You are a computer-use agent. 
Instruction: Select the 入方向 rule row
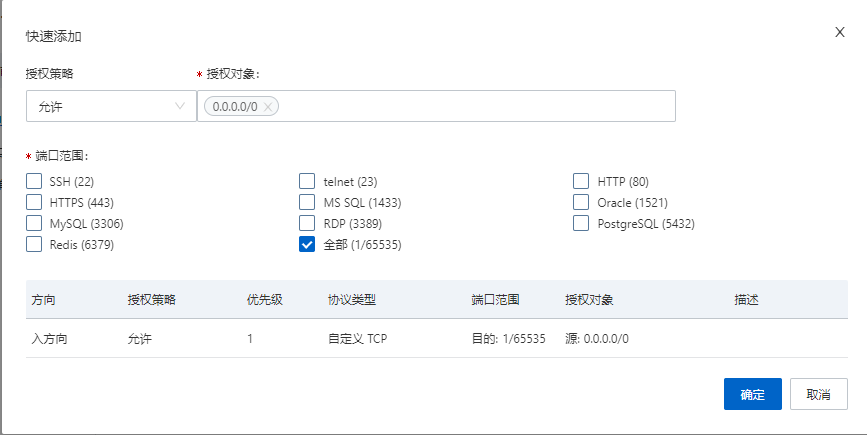pos(50,338)
